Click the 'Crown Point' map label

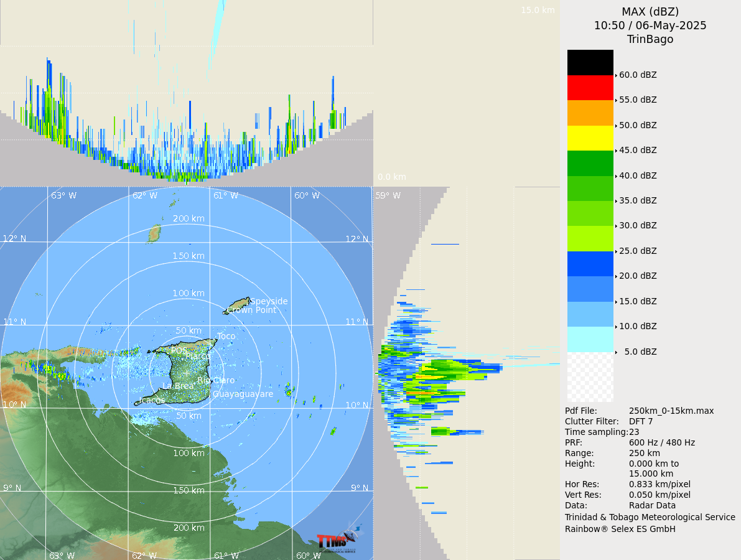pos(251,310)
